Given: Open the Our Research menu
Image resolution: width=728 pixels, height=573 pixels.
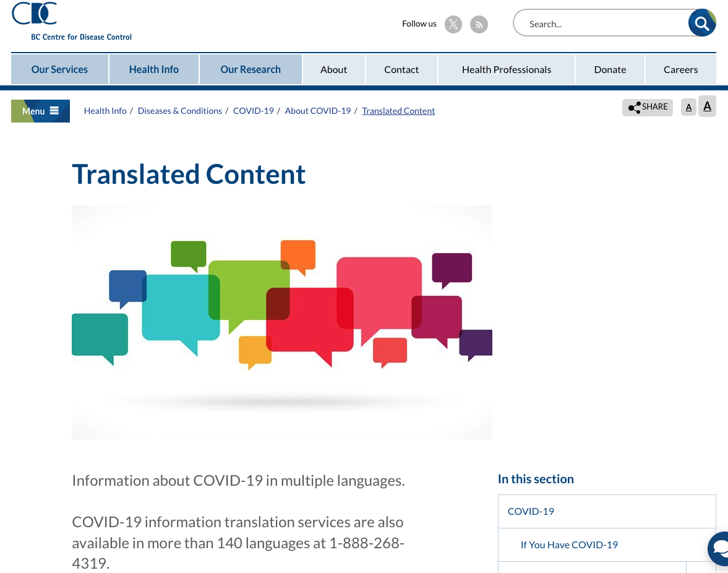Looking at the screenshot, I should point(251,69).
